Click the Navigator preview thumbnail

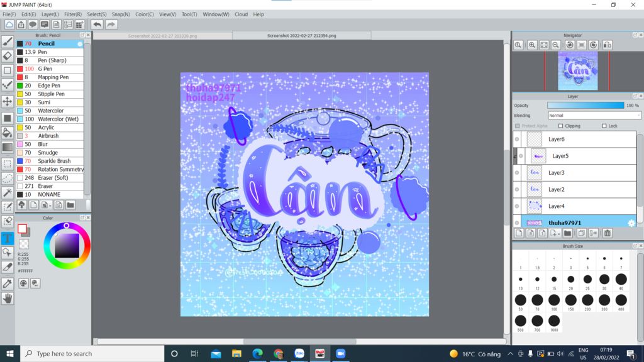pyautogui.click(x=577, y=71)
